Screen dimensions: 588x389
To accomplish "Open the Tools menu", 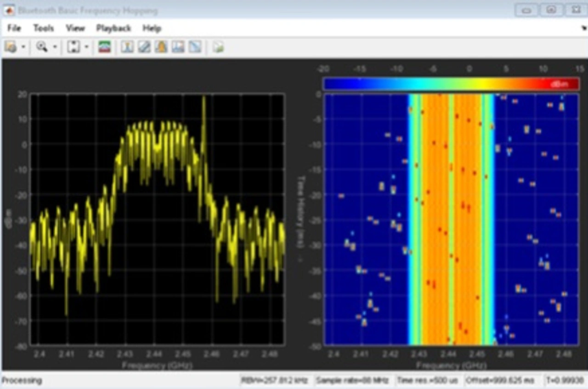I will pyautogui.click(x=44, y=28).
